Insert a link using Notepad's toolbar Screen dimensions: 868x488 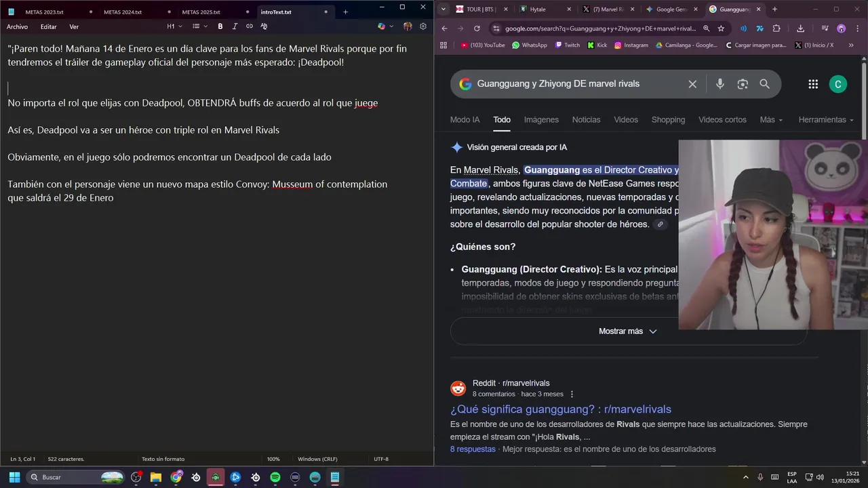250,26
